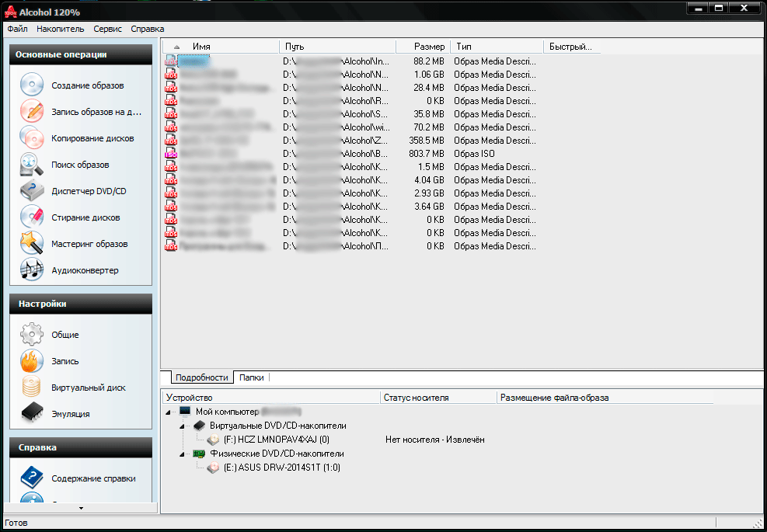This screenshot has width=767, height=532.
Task: Open the Поиск образов magnifier icon
Action: [x=32, y=165]
